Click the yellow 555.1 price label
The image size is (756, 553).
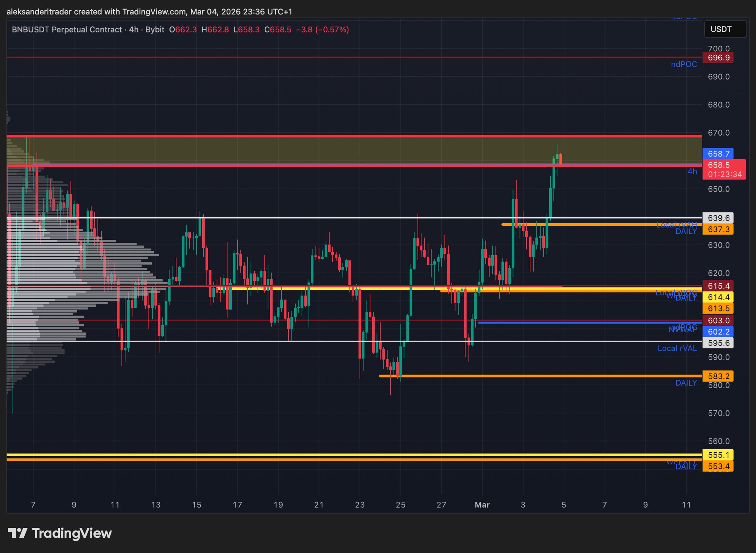pyautogui.click(x=718, y=455)
